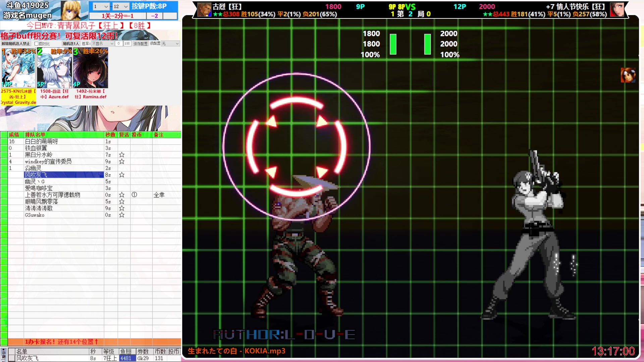Select the queue row 上善若水方可厚德载物
This screenshot has height=362, width=644.
(91, 195)
